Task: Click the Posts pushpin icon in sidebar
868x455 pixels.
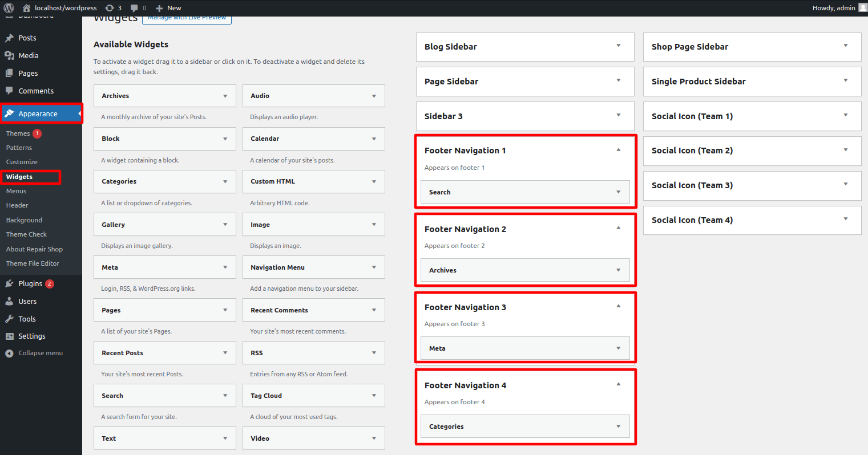Action: point(9,38)
